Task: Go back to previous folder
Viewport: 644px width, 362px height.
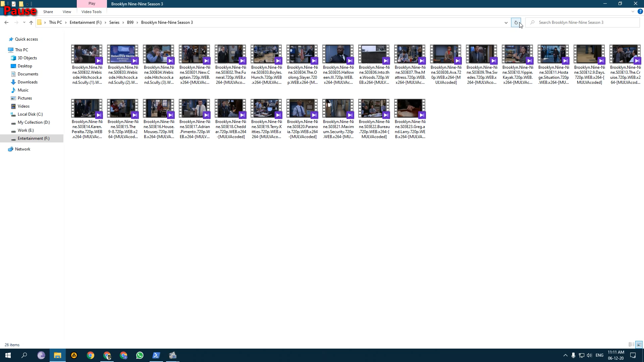Action: [6, 22]
